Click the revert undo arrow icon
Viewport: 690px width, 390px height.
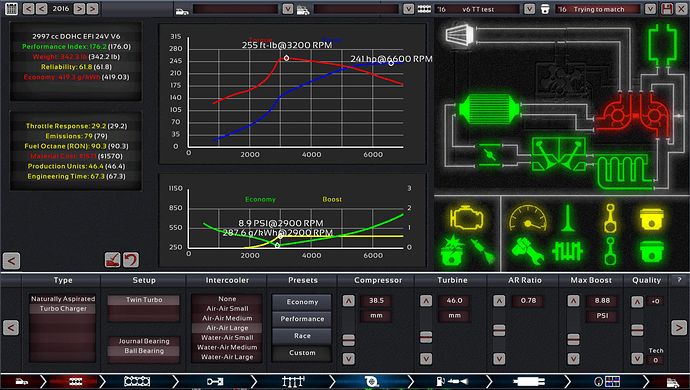(x=131, y=260)
